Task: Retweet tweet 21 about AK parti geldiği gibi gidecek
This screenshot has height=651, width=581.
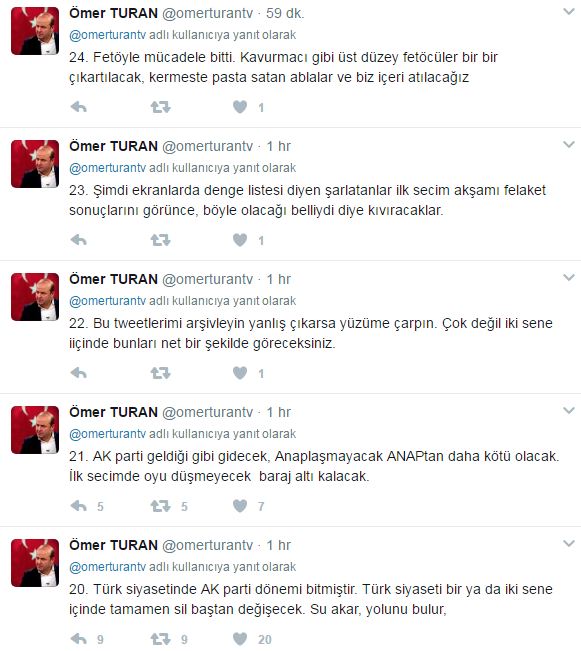Action: (160, 506)
